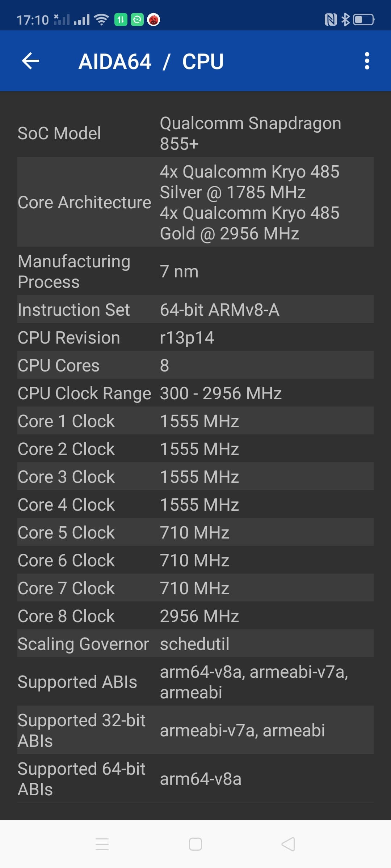Open the three-dot overflow menu

tap(367, 61)
